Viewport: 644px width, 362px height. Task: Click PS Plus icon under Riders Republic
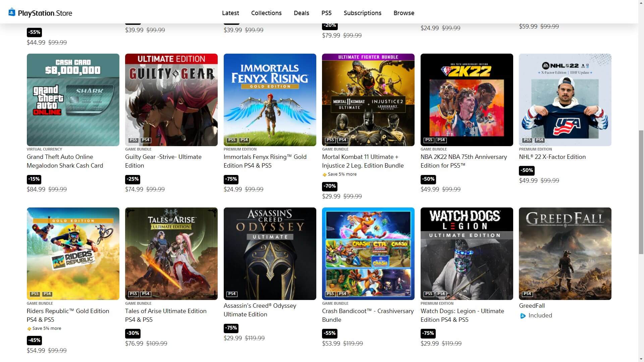tap(29, 329)
